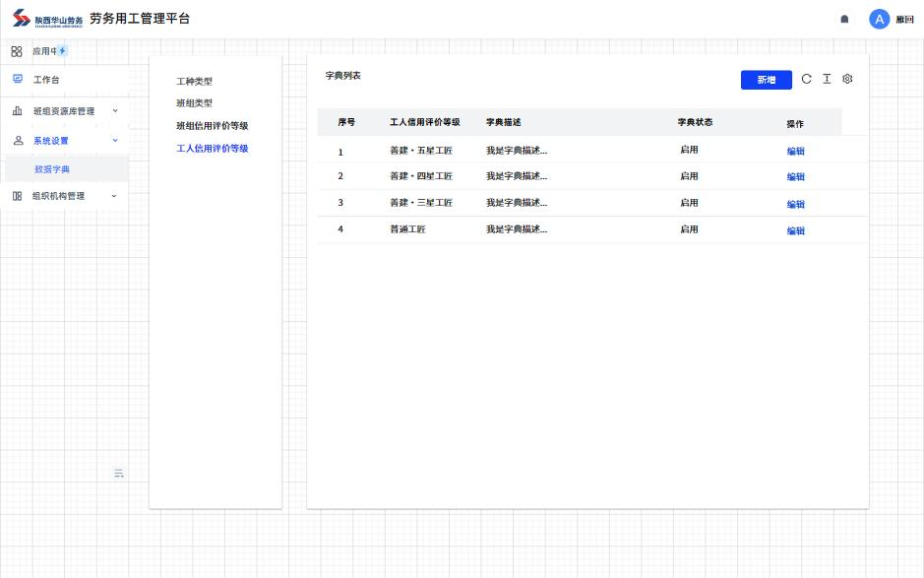
Task: Collapse the 系统设置 menu chevron
Action: coord(114,141)
